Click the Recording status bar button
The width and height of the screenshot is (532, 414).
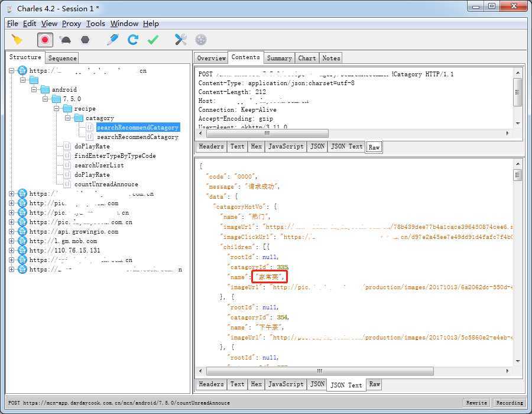(x=510, y=403)
